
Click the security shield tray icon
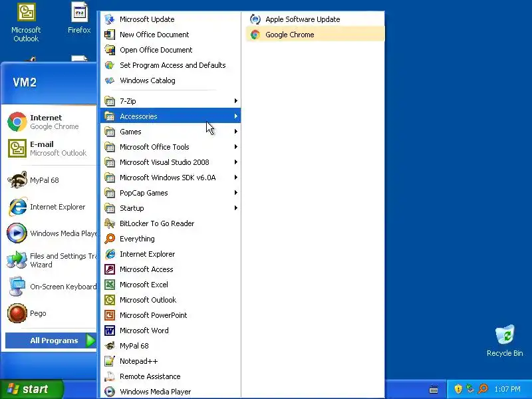(458, 389)
